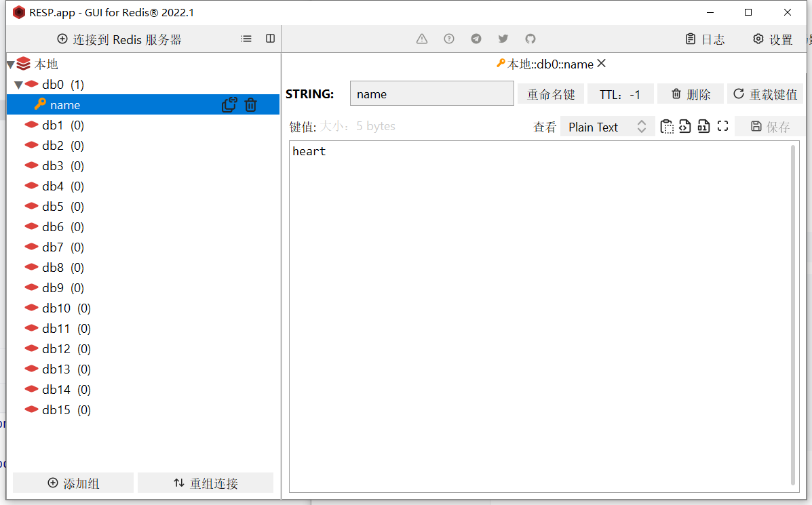The image size is (812, 505).
Task: Toggle fullscreen value editor icon
Action: (x=723, y=125)
